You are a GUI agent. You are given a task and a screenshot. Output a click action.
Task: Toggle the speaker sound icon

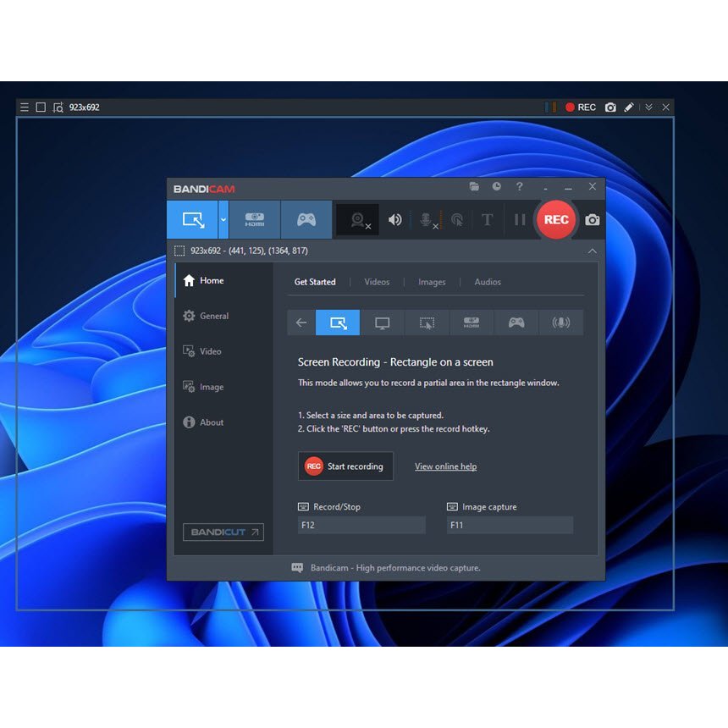point(395,220)
